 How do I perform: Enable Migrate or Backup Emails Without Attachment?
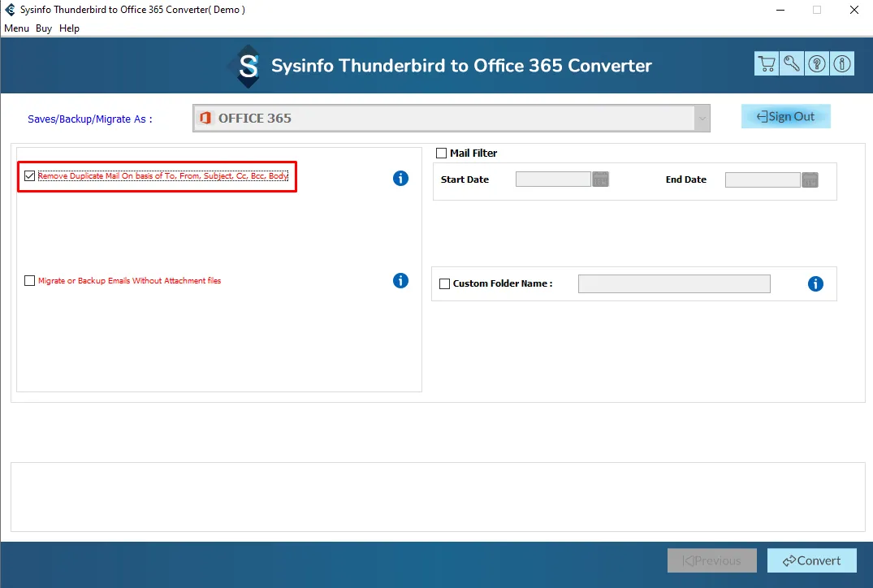pyautogui.click(x=29, y=281)
